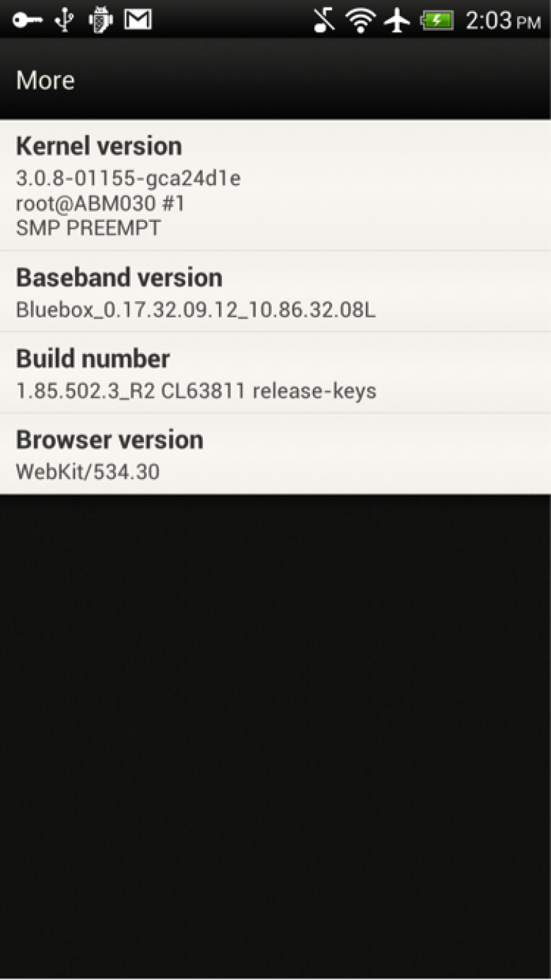Tap the Build number heading
Viewport: 551px width, 980px height.
pyautogui.click(x=93, y=359)
